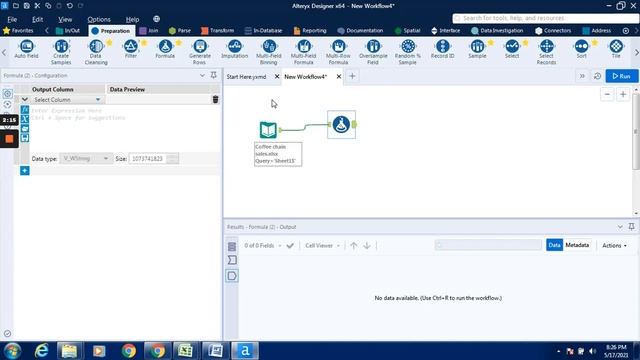640x360 pixels.
Task: Click the save expression icon
Action: [24, 138]
